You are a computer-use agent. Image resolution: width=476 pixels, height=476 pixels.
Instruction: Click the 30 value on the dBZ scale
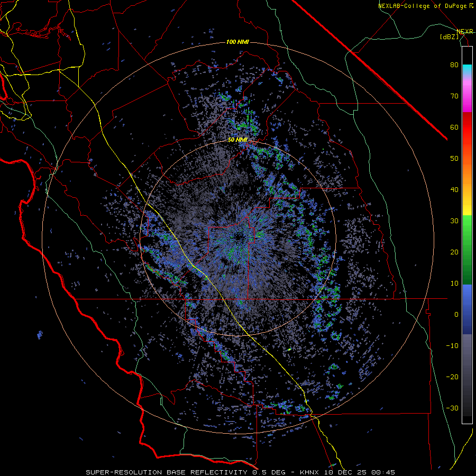click(454, 221)
